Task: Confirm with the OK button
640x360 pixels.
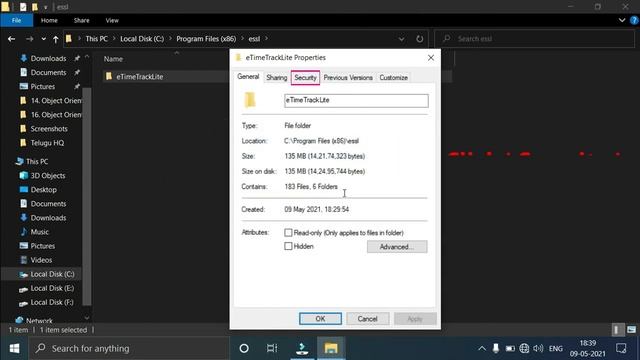Action: tap(320, 319)
